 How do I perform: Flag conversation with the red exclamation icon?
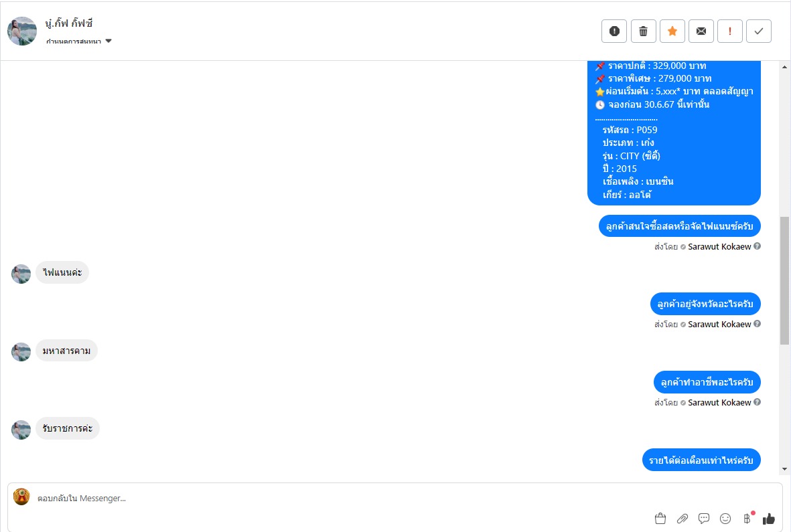tap(730, 31)
